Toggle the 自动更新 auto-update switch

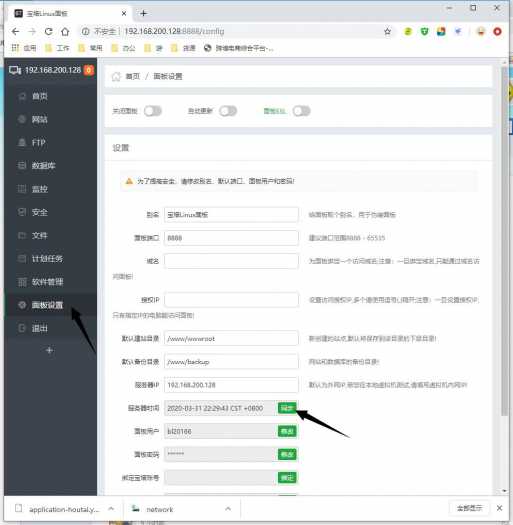228,111
